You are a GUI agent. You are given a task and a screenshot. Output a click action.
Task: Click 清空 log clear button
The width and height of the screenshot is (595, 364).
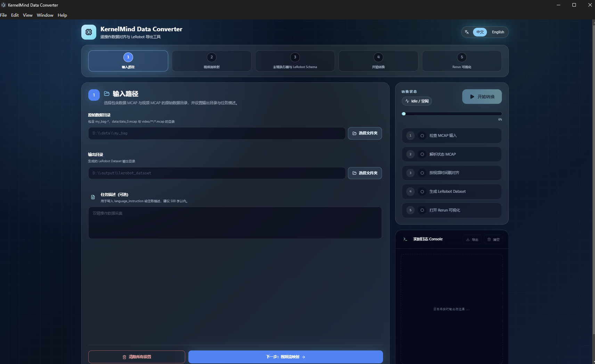pos(493,239)
